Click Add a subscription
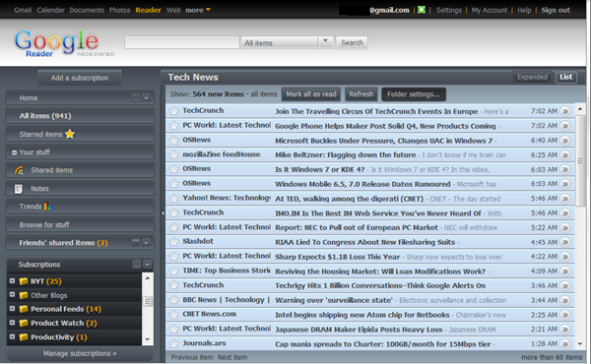Screen dimensions: 591x364 click(x=80, y=78)
